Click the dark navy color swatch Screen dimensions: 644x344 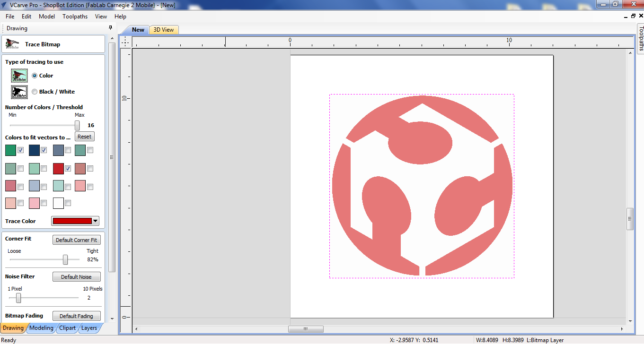pyautogui.click(x=34, y=150)
